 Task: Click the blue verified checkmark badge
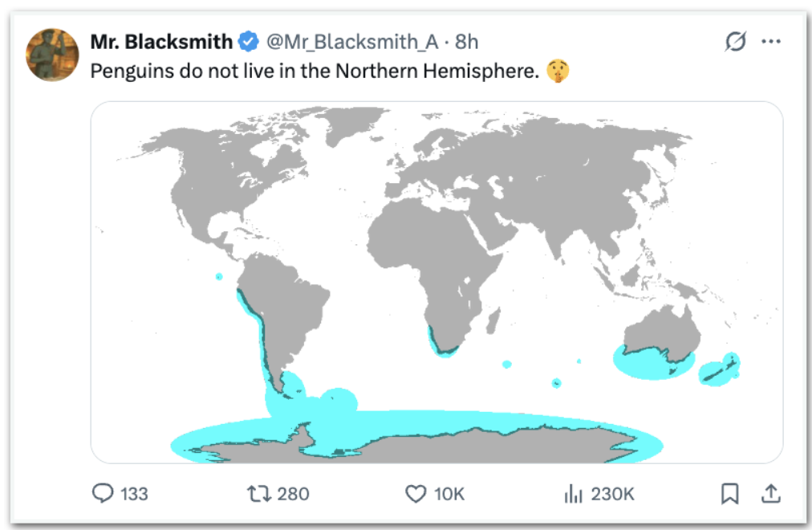[x=248, y=42]
